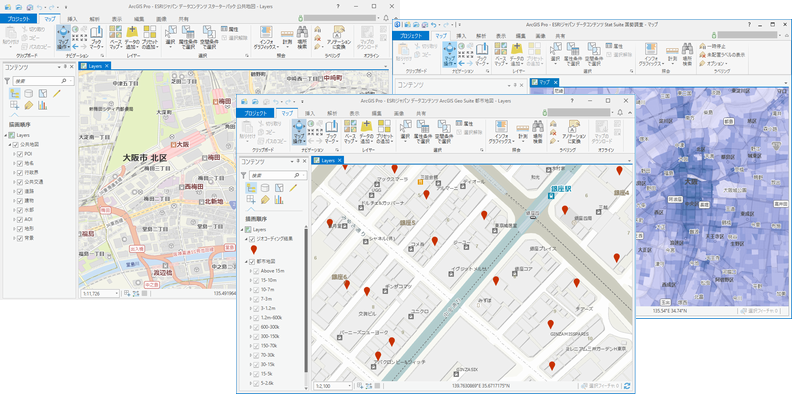Uncheck the Above 15m layer checkbox
This screenshot has height=395, width=793.
click(x=256, y=271)
